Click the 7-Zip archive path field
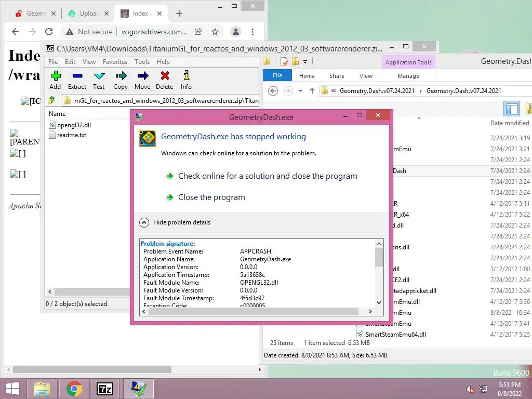The height and width of the screenshot is (399, 532). pos(161,101)
